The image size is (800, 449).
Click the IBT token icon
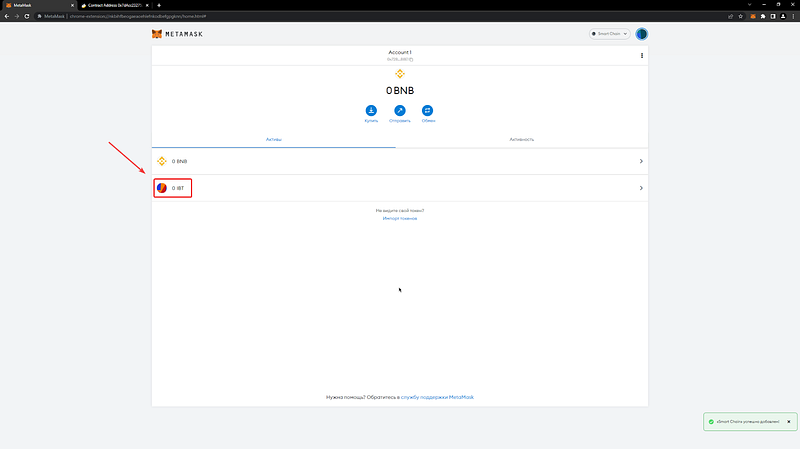tap(162, 188)
